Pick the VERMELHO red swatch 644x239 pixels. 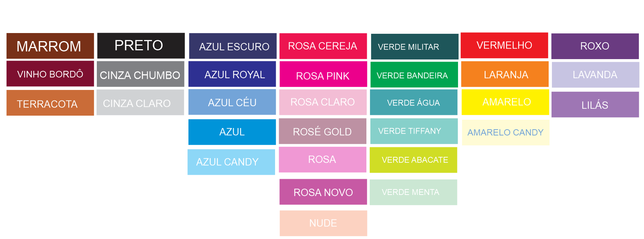click(x=504, y=45)
